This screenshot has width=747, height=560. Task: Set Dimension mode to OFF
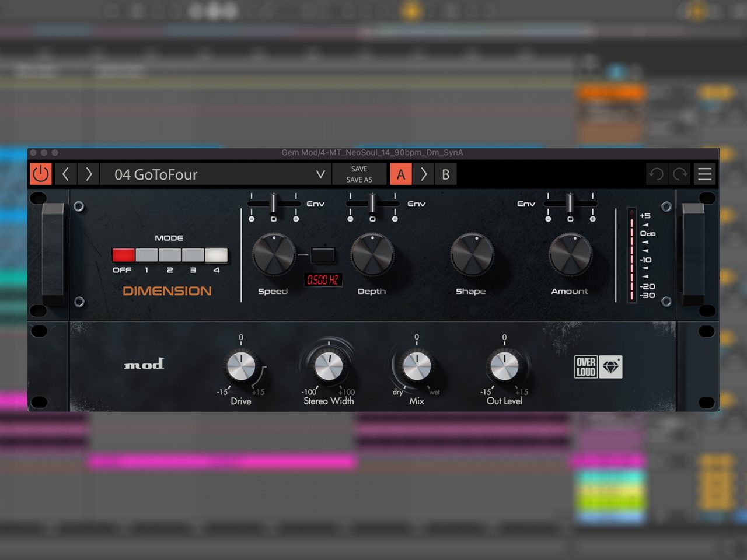point(123,255)
